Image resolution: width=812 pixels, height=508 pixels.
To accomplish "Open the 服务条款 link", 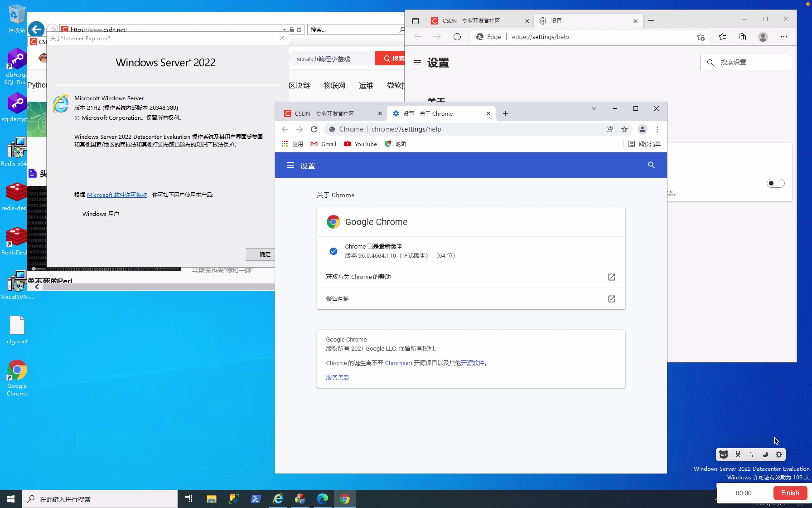I will [x=338, y=377].
